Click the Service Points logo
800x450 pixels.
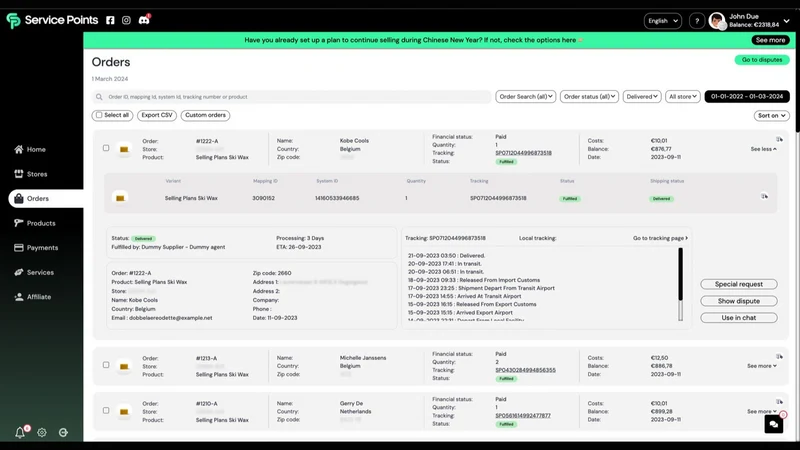click(52, 20)
